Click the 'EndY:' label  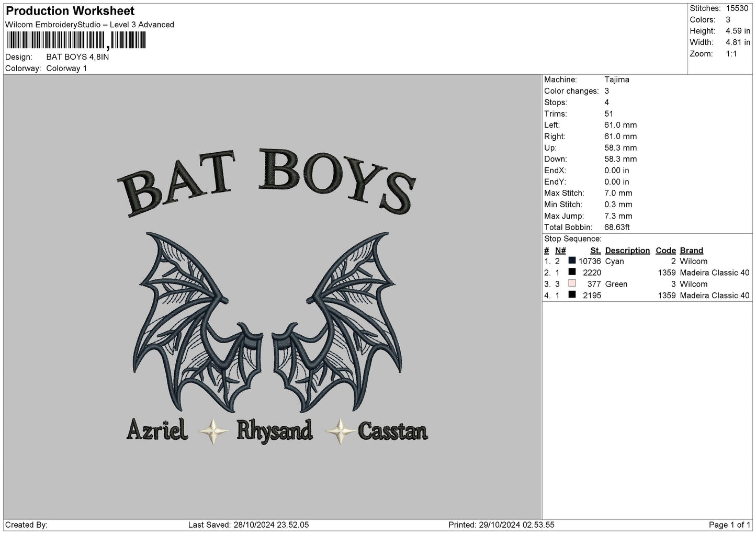pos(555,182)
